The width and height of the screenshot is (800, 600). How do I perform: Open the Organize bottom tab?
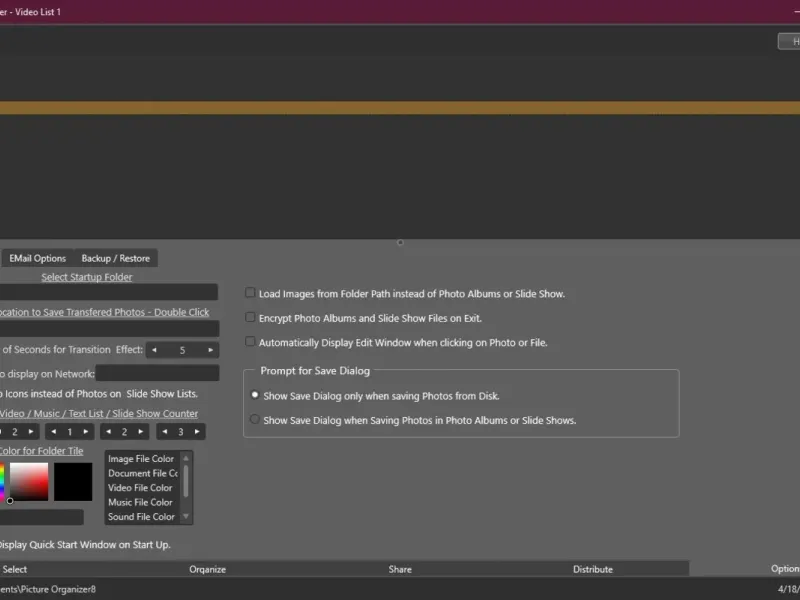point(207,569)
